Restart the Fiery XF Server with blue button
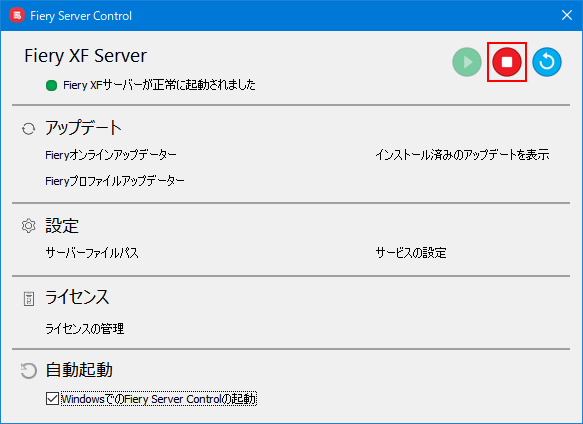This screenshot has height=424, width=583. (x=547, y=62)
